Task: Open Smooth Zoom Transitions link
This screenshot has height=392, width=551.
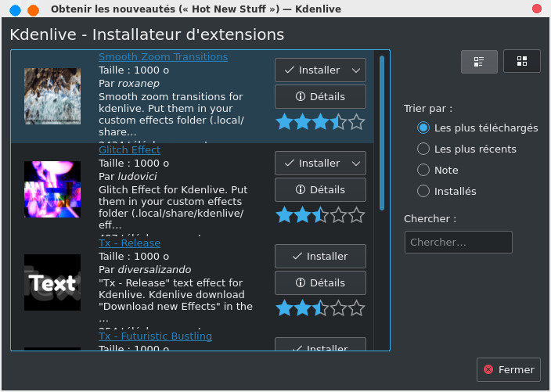Action: [x=163, y=56]
